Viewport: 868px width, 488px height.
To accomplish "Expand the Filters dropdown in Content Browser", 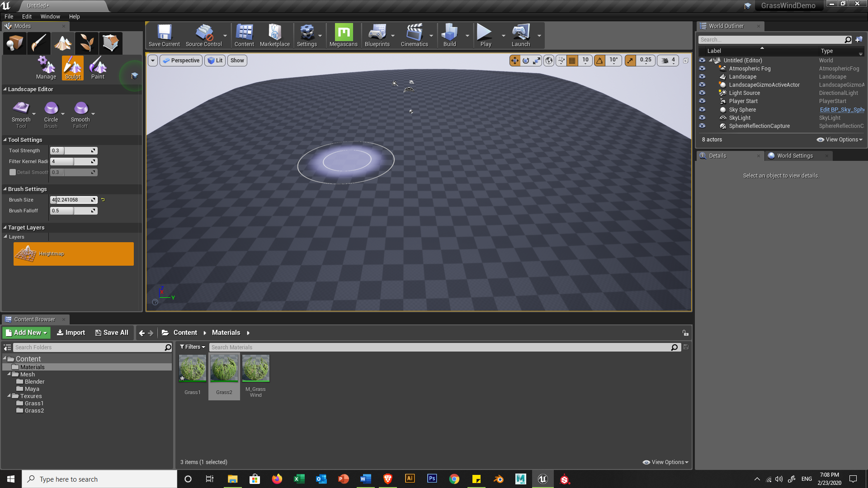I will (x=193, y=347).
